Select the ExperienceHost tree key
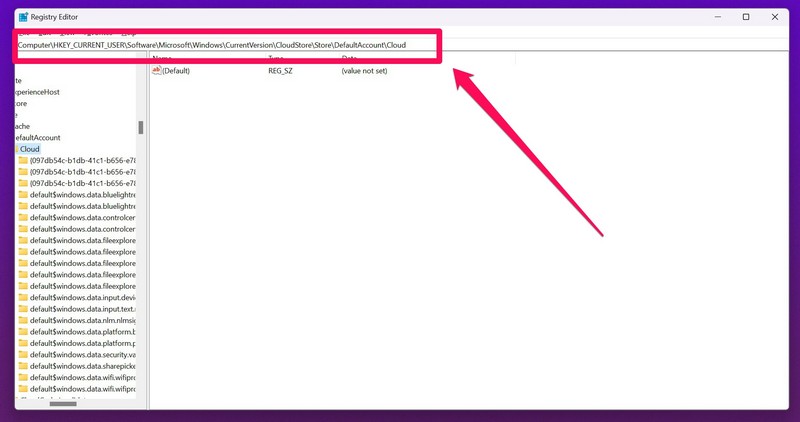The height and width of the screenshot is (422, 800). (x=38, y=92)
